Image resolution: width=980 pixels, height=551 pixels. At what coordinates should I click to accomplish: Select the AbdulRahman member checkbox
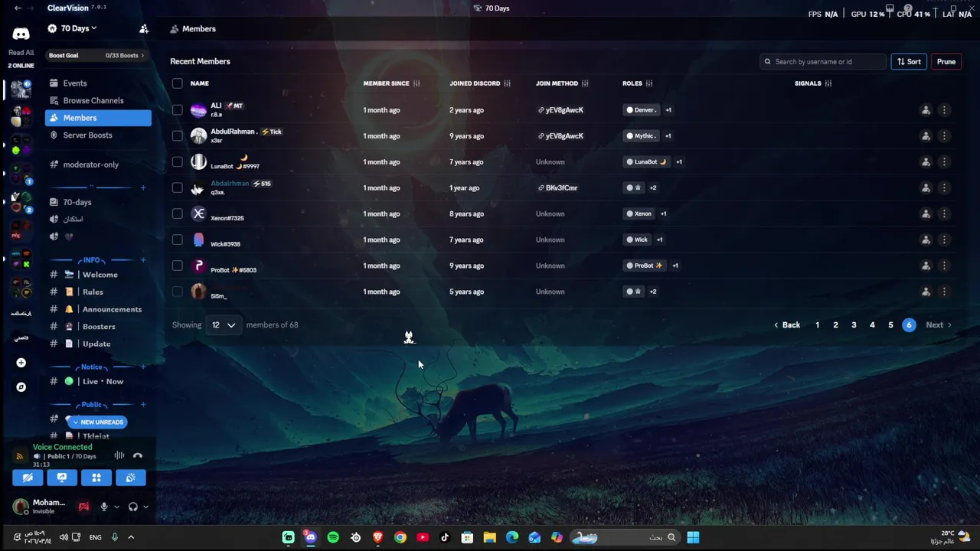click(178, 136)
